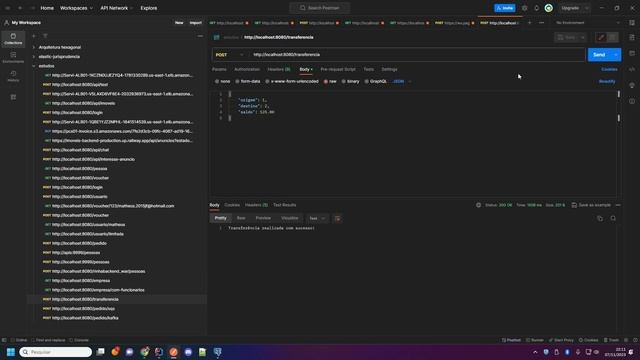Open the POST method dropdown
This screenshot has height=360, width=640.
229,55
